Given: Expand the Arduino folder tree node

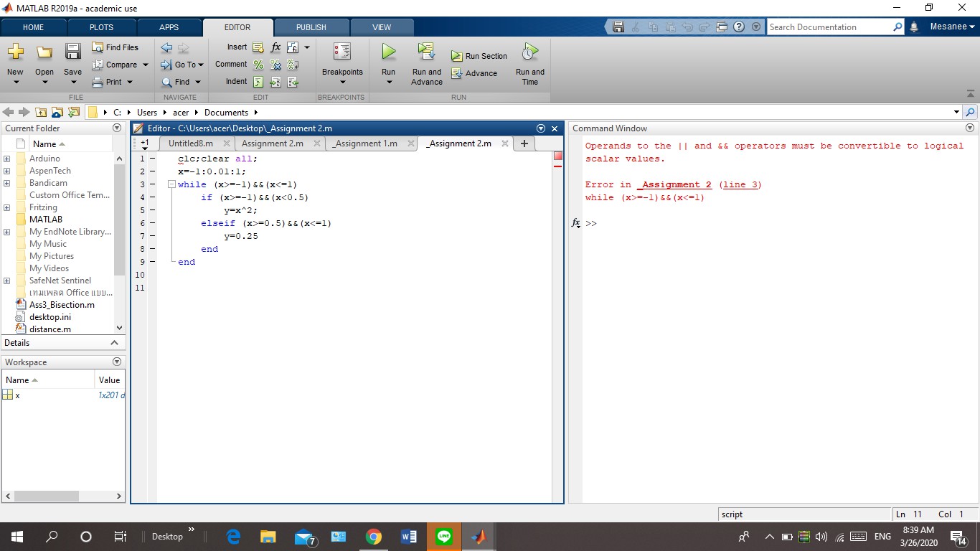Looking at the screenshot, I should (x=7, y=159).
